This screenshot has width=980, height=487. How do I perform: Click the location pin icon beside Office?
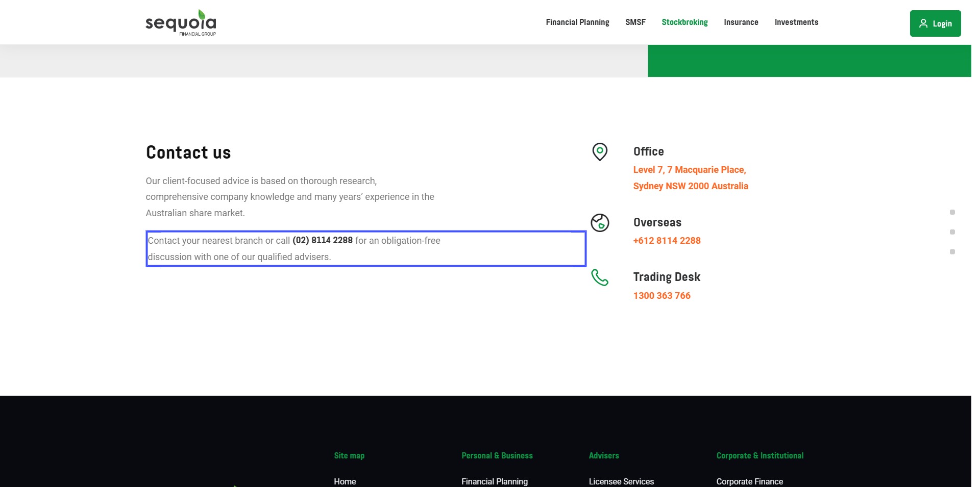(600, 151)
